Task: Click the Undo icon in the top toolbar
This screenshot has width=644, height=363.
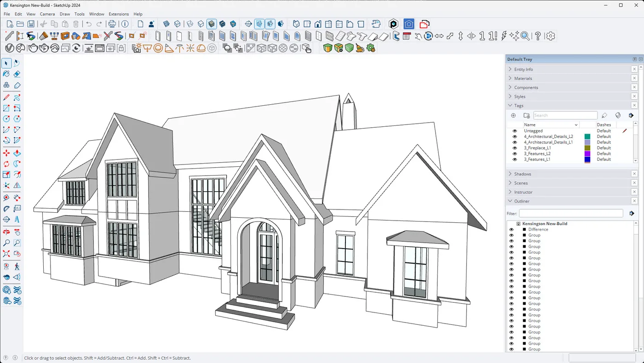Action: pyautogui.click(x=89, y=24)
